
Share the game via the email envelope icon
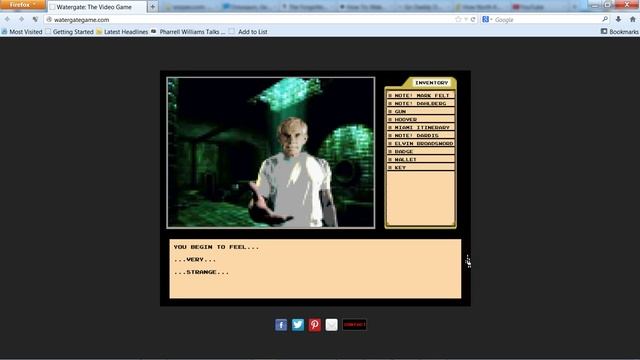(331, 325)
